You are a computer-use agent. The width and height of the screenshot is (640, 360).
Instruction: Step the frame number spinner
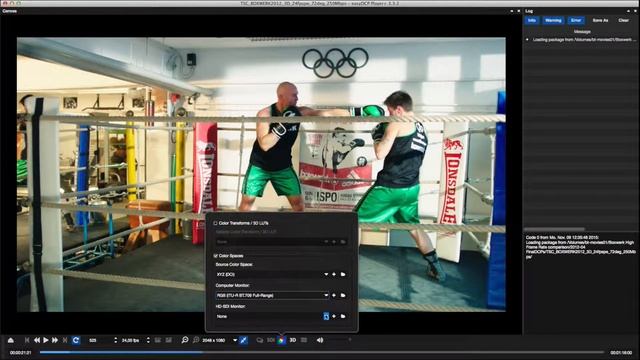coord(116,340)
